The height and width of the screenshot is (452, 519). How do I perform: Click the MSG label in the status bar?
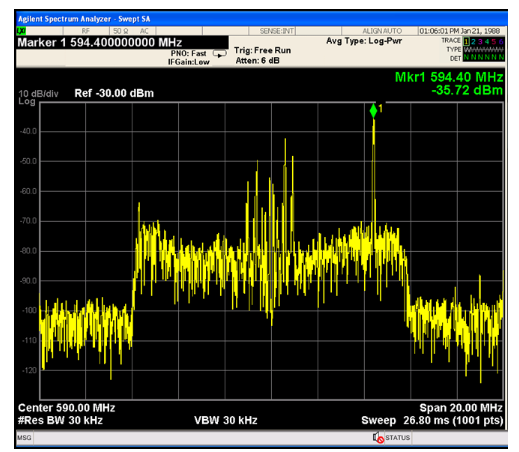pos(24,437)
